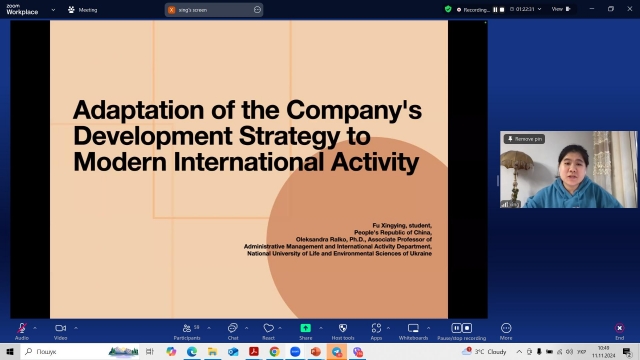The width and height of the screenshot is (640, 360).
Task: Stop recording from bottom toolbar stop icon
Action: click(x=467, y=328)
